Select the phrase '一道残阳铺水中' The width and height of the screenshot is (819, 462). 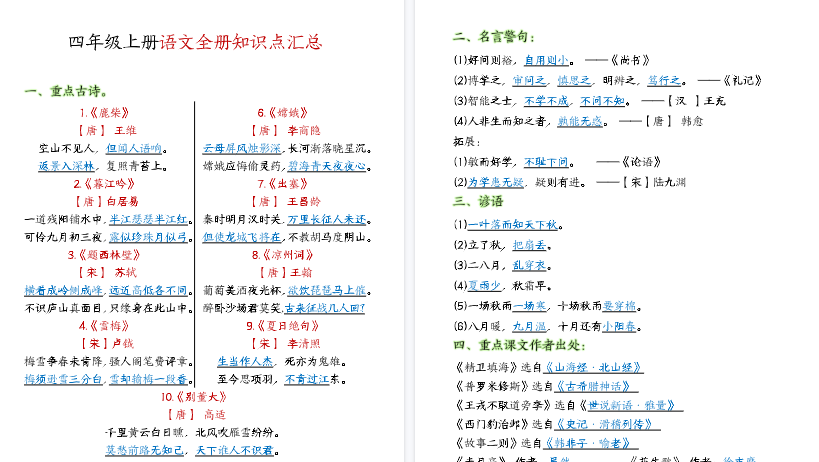(63, 219)
